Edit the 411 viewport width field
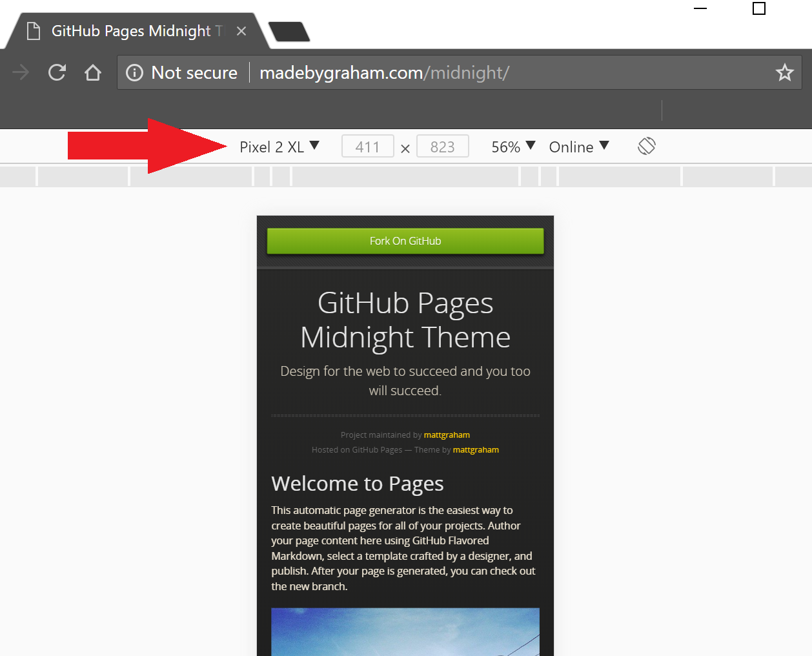The height and width of the screenshot is (656, 812). click(x=368, y=147)
